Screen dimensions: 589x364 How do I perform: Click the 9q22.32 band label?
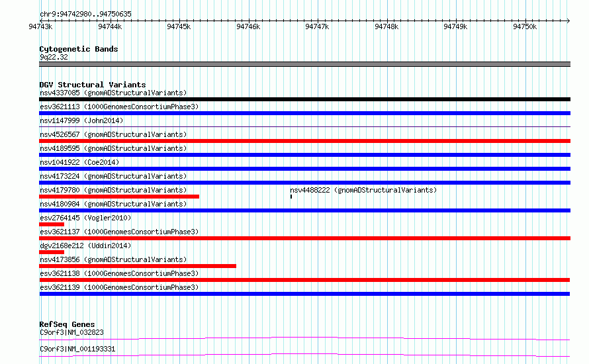tap(54, 57)
